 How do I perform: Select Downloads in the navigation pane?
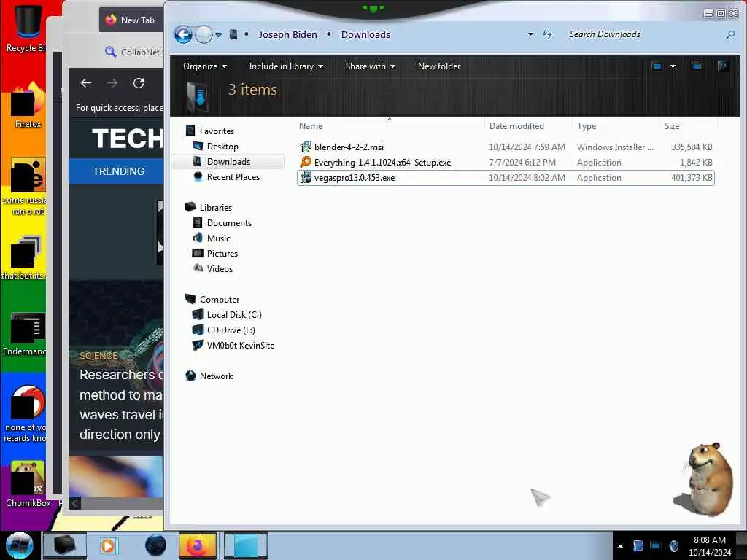pyautogui.click(x=228, y=161)
